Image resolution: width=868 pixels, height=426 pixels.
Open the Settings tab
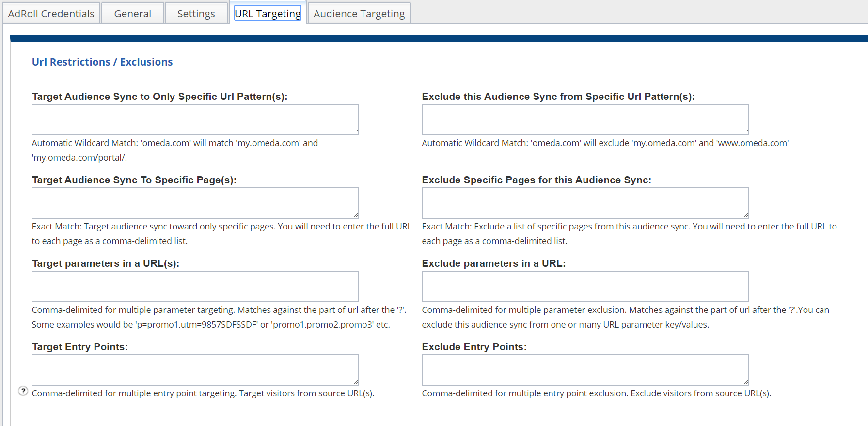coord(196,13)
